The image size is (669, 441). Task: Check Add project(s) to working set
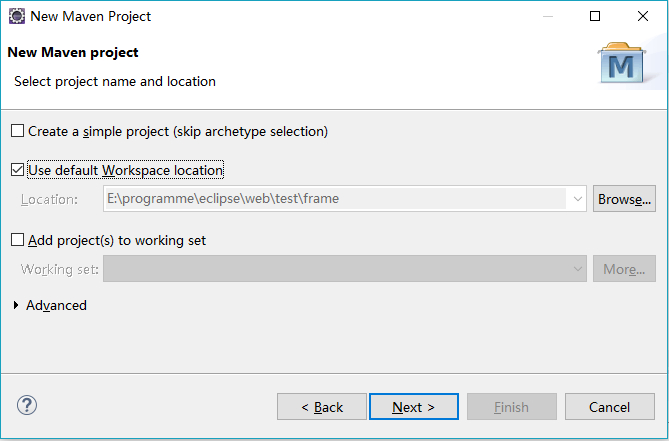tap(17, 240)
